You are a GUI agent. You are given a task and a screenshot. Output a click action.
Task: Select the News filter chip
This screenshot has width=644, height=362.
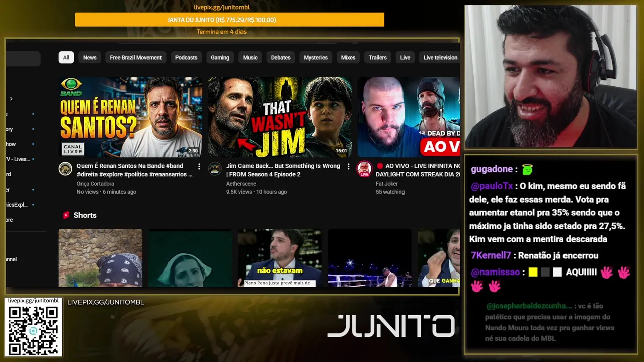tap(90, 57)
